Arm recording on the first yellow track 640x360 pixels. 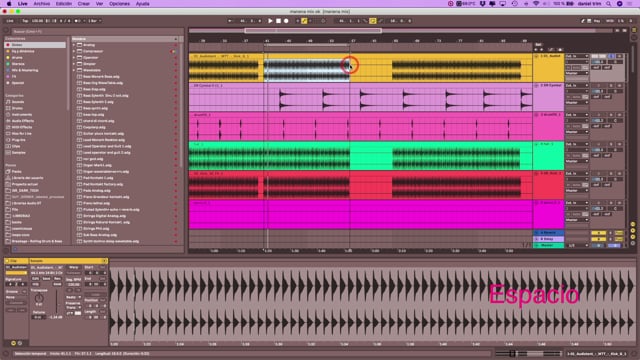pyautogui.click(x=620, y=56)
